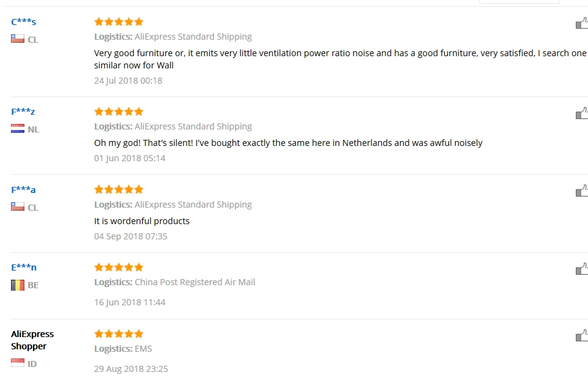The width and height of the screenshot is (588, 378).
Task: Click the star rating on EMS review
Action: [x=119, y=333]
